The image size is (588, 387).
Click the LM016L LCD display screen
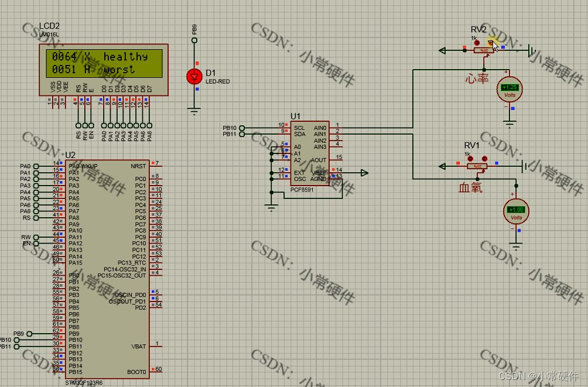tap(102, 61)
